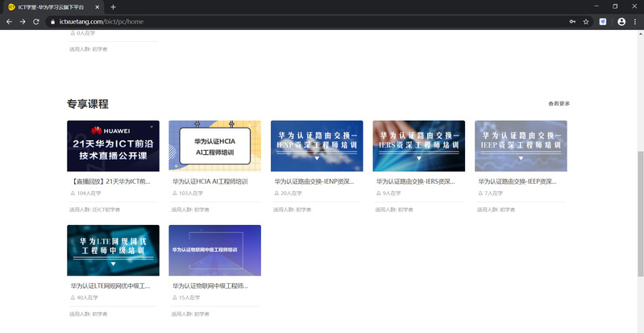Image resolution: width=644 pixels, height=333 pixels.
Task: Go forward using browser forward arrow
Action: point(23,22)
